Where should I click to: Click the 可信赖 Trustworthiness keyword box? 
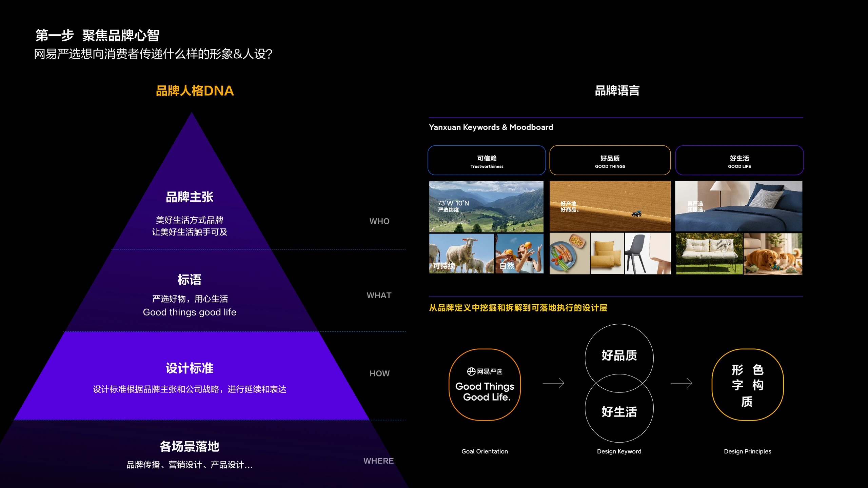[487, 160]
